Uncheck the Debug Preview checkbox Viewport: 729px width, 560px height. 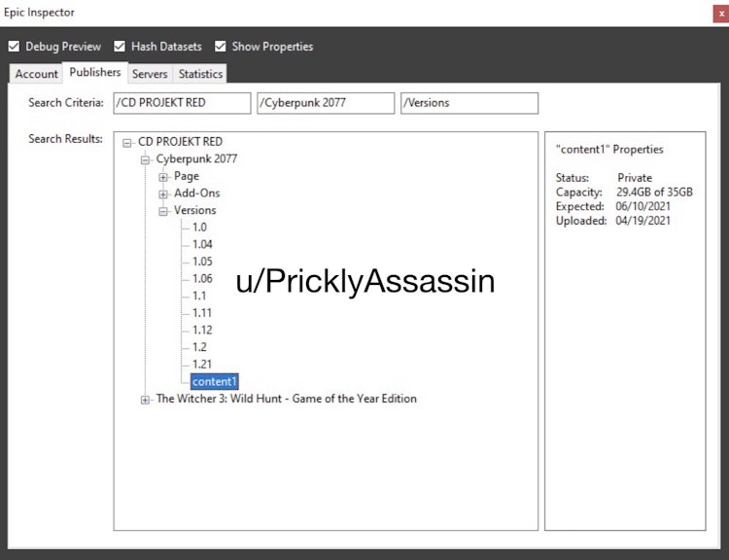(x=14, y=47)
